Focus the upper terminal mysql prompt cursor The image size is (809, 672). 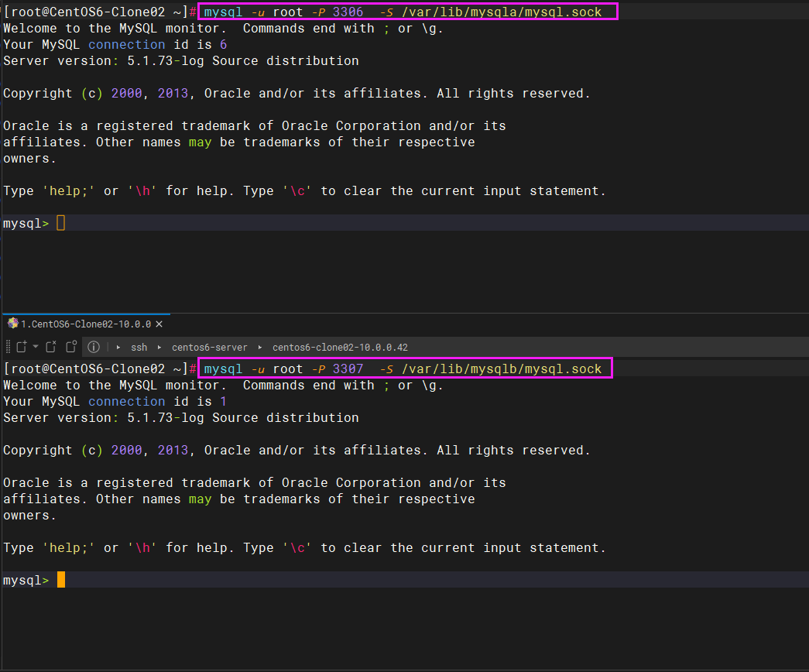pos(61,223)
